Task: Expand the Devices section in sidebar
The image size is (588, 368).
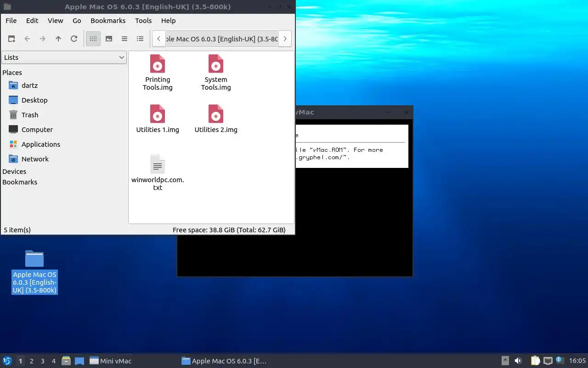Action: pyautogui.click(x=14, y=172)
